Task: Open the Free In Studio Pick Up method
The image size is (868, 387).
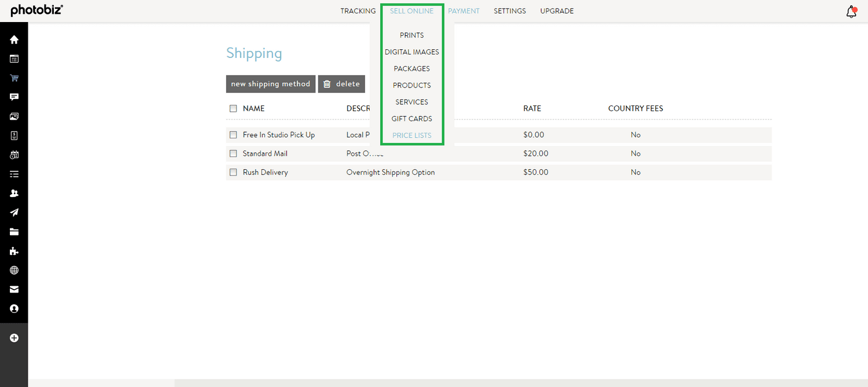Action: pos(279,135)
